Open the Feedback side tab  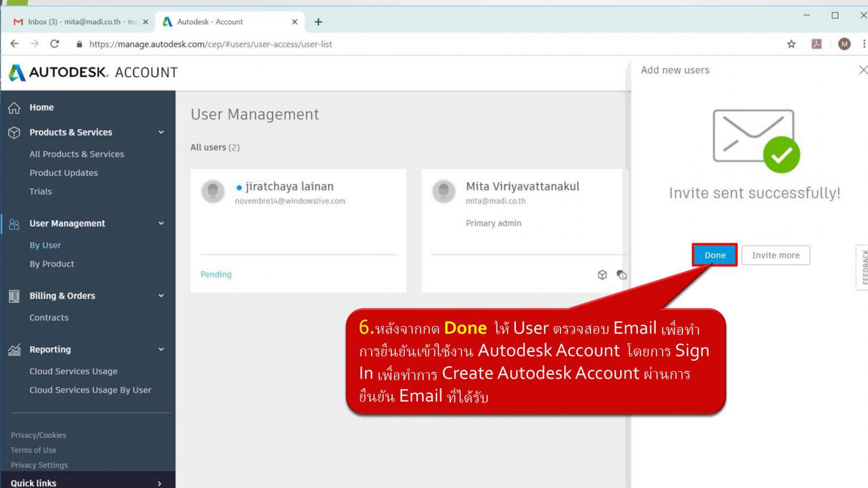(863, 268)
